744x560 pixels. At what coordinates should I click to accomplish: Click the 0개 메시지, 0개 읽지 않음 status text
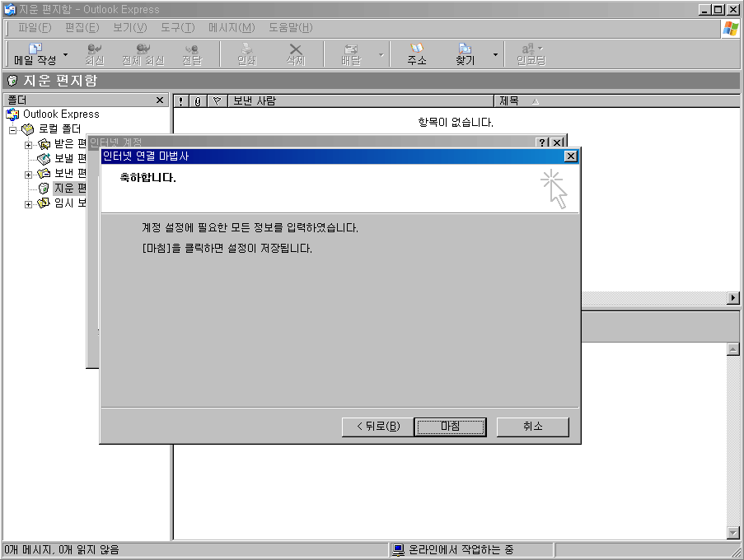(62, 550)
